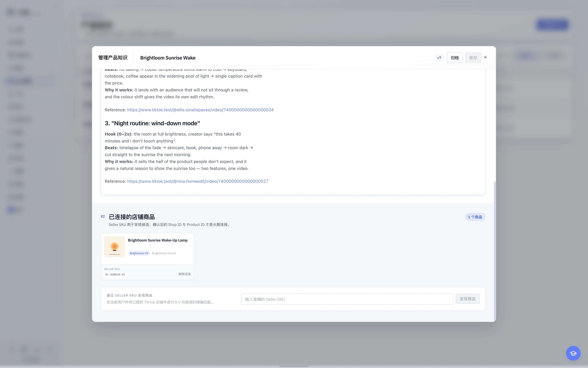This screenshot has height=368, width=588.
Task: Click "Why it works:" before "it lands with"
Action: 119,90
